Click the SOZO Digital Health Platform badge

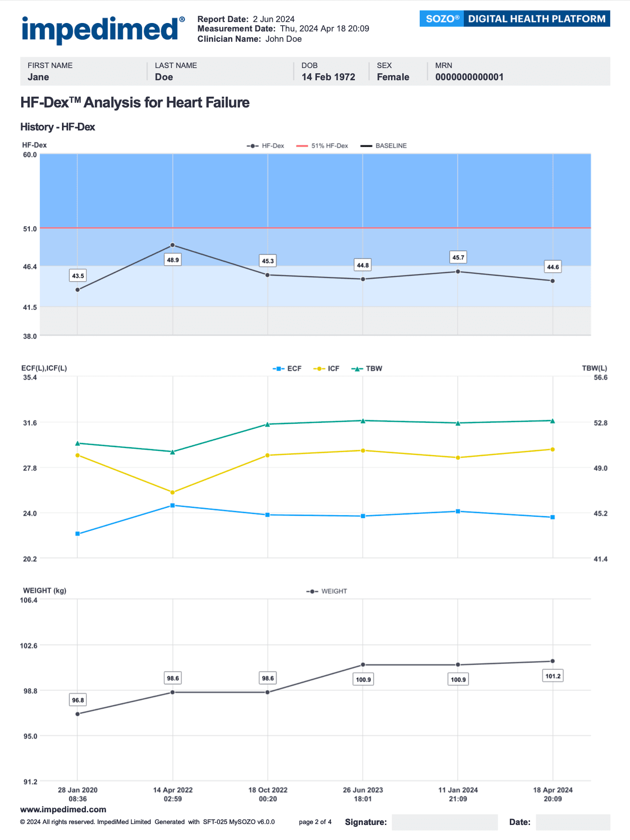(515, 19)
